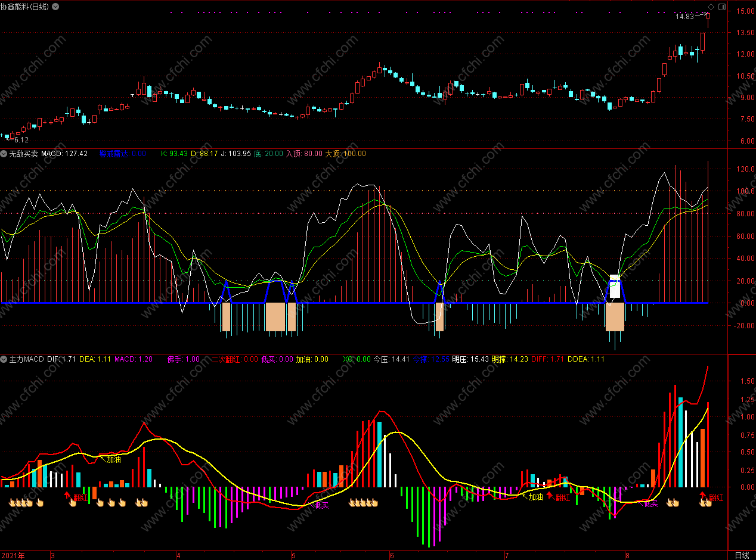The height and width of the screenshot is (560, 756).
Task: Click the 日线 period label at bottom-right
Action: click(x=742, y=555)
